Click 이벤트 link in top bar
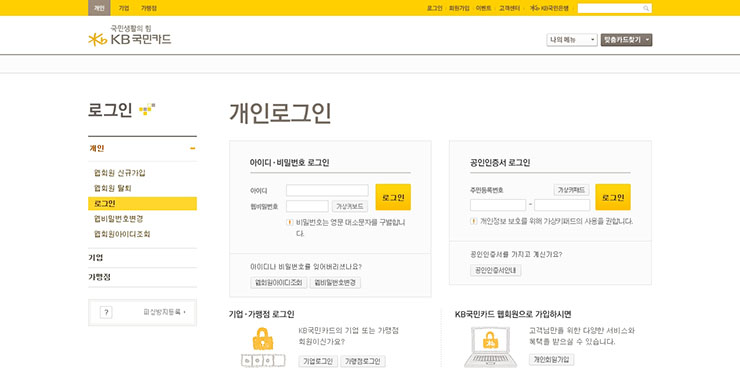The image size is (740, 391). click(483, 8)
